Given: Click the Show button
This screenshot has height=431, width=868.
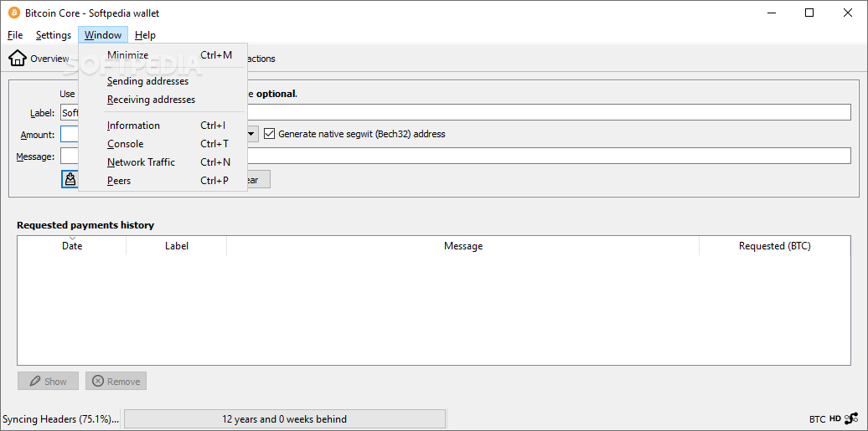Looking at the screenshot, I should tap(48, 382).
